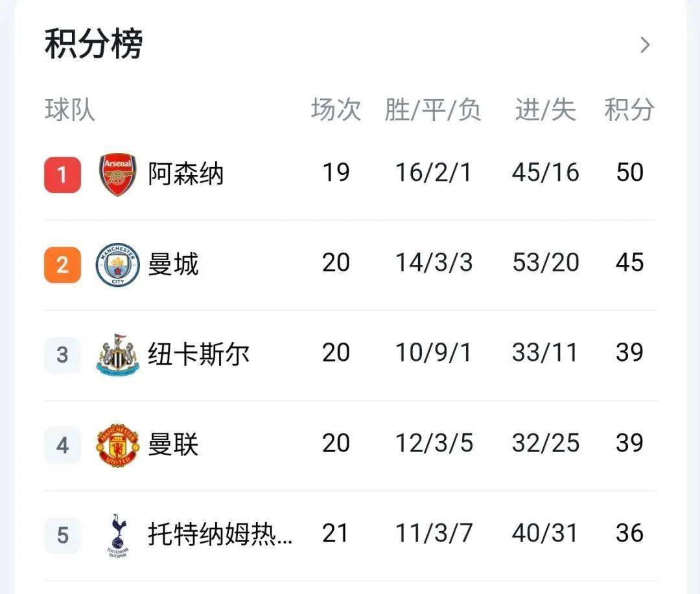Select the 场次 column header

(x=336, y=109)
